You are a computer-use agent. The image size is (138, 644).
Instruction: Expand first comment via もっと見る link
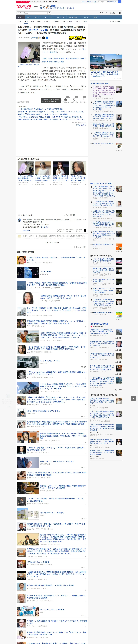click(45, 227)
